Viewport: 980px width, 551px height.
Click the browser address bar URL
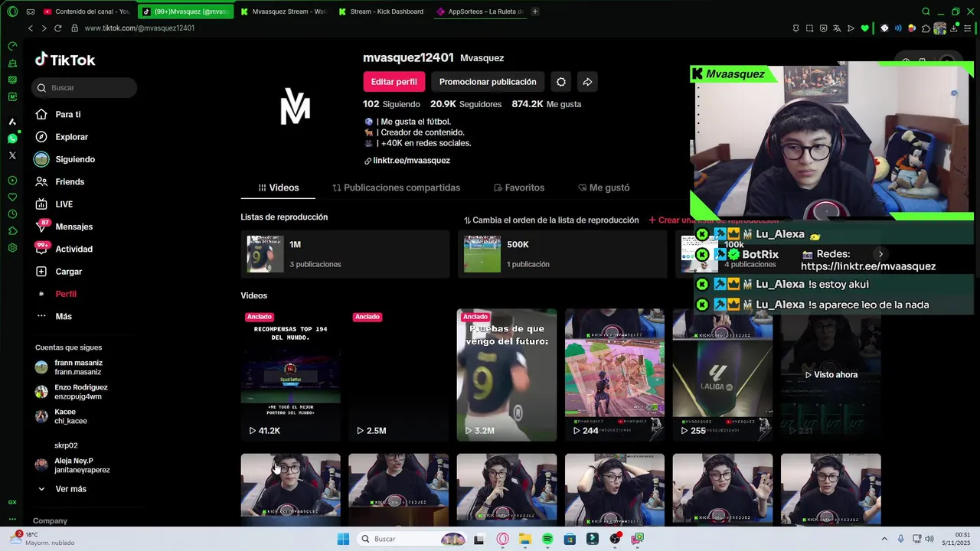click(139, 28)
